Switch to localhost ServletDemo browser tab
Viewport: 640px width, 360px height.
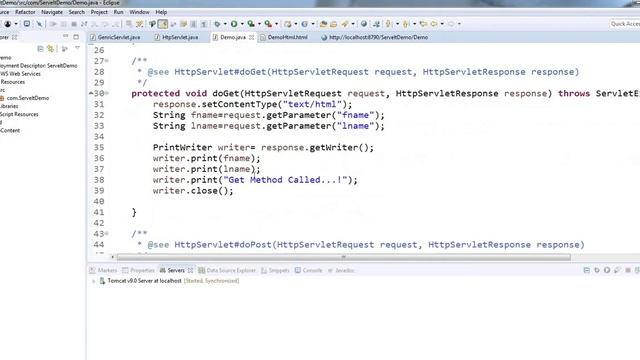[374, 37]
